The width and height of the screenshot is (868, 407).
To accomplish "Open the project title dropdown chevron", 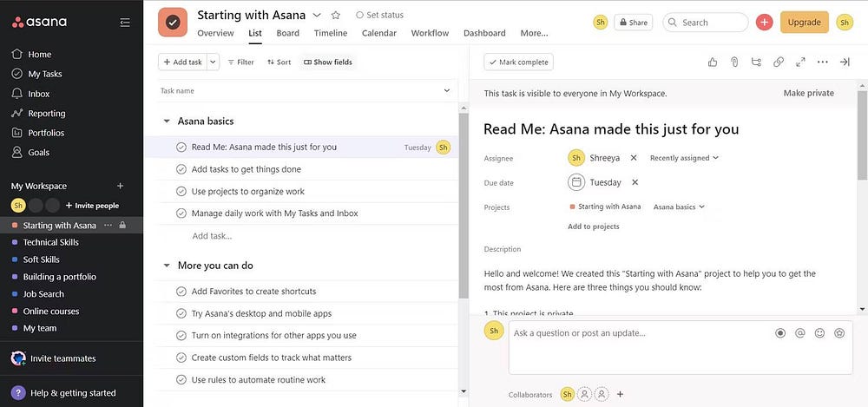I will pyautogui.click(x=317, y=15).
